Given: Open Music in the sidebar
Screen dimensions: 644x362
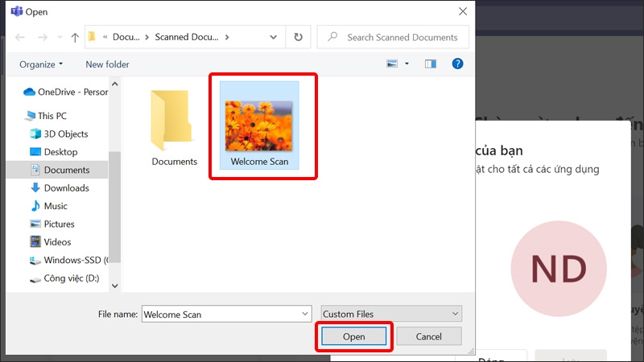Looking at the screenshot, I should [x=48, y=206].
